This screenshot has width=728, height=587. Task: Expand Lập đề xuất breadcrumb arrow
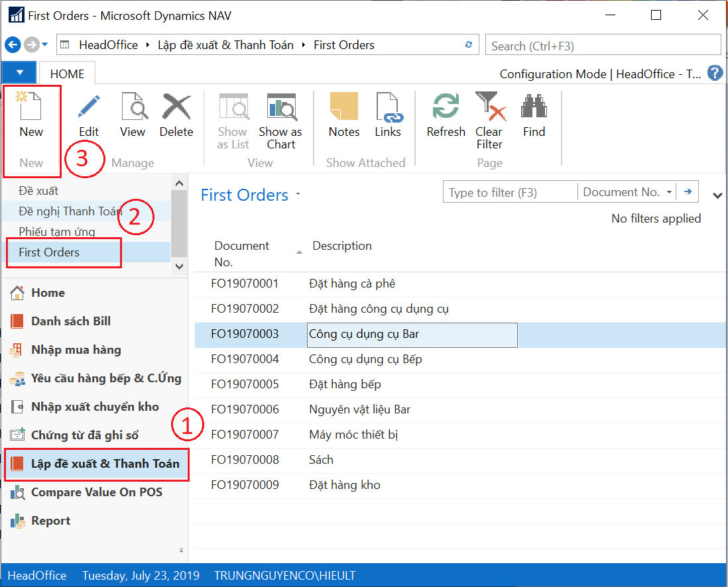[304, 45]
